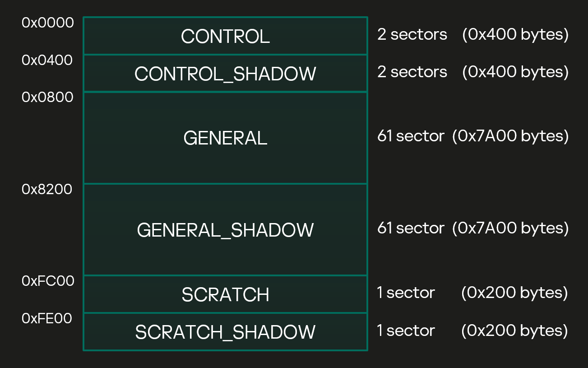Image resolution: width=588 pixels, height=368 pixels.
Task: Click "1 sector" beside the SCRATCH block
Action: (406, 293)
